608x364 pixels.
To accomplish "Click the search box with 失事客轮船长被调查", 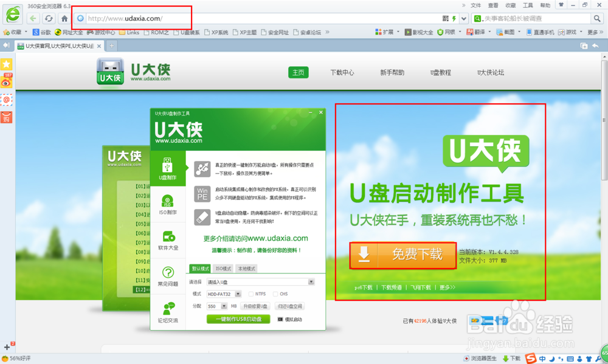I will (x=537, y=18).
